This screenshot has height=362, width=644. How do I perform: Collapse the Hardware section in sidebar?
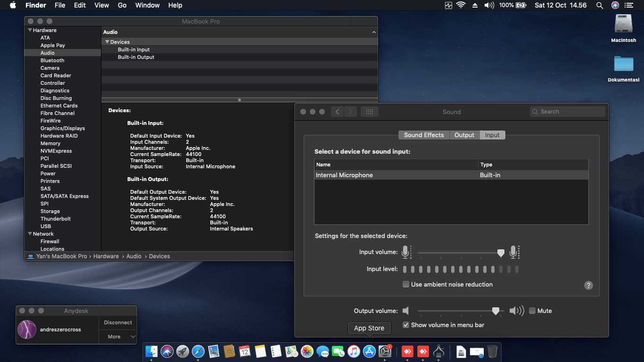tap(30, 30)
